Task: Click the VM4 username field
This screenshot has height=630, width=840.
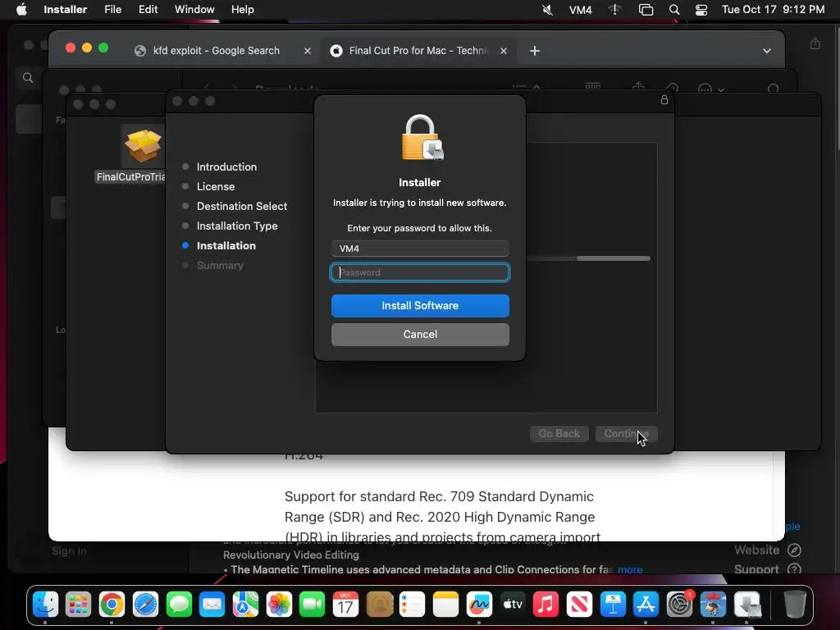Action: [420, 249]
